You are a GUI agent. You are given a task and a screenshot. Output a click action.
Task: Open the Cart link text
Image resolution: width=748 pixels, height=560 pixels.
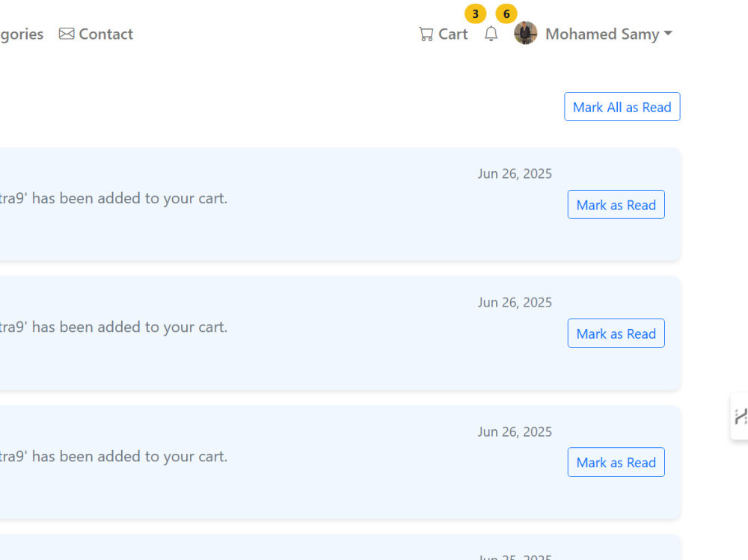(453, 34)
